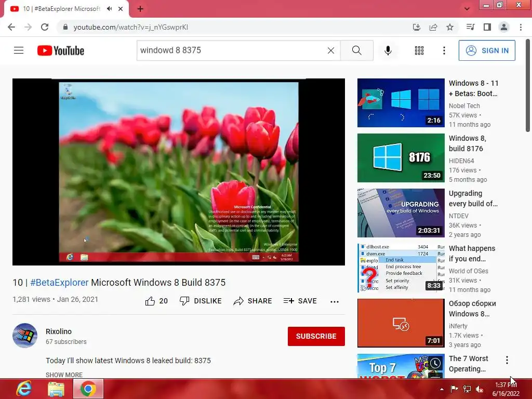
Task: Click the browser back arrow
Action: [x=11, y=27]
